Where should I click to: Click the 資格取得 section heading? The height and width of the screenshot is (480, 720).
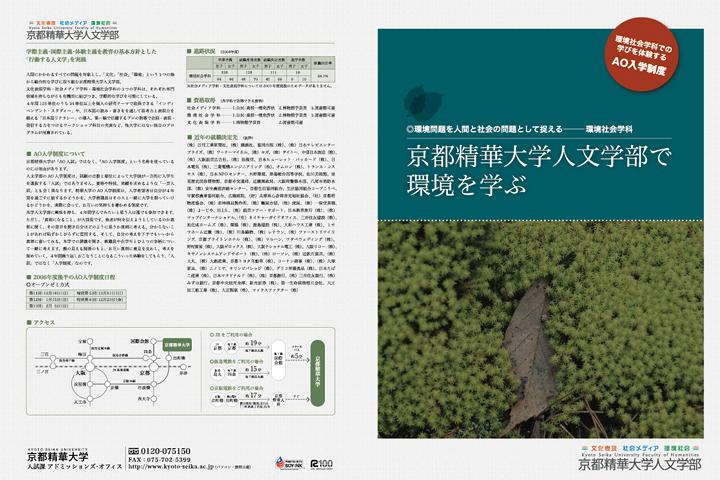tap(201, 100)
